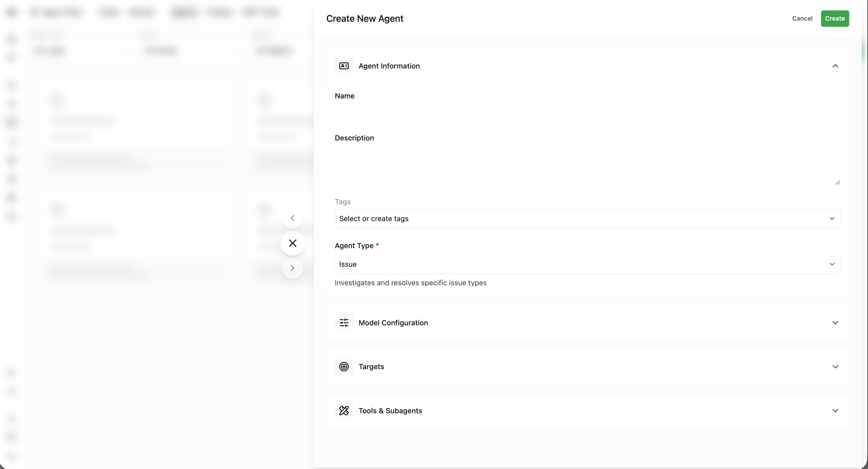868x469 pixels.
Task: Click the Tools & Subagents crossed-tools icon
Action: [344, 410]
